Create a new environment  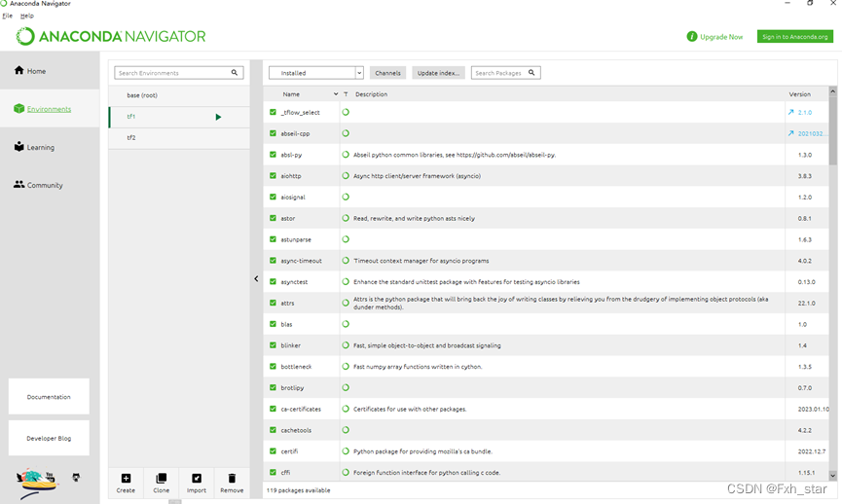[x=126, y=483]
